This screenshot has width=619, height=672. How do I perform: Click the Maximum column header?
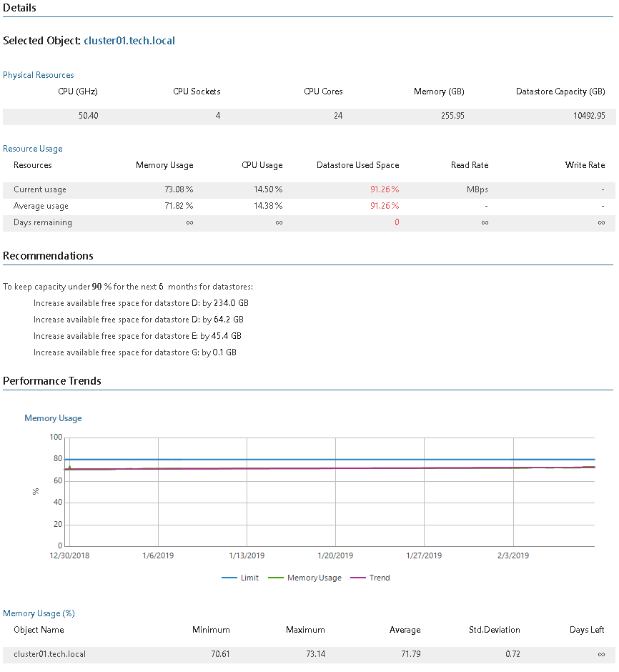(305, 630)
